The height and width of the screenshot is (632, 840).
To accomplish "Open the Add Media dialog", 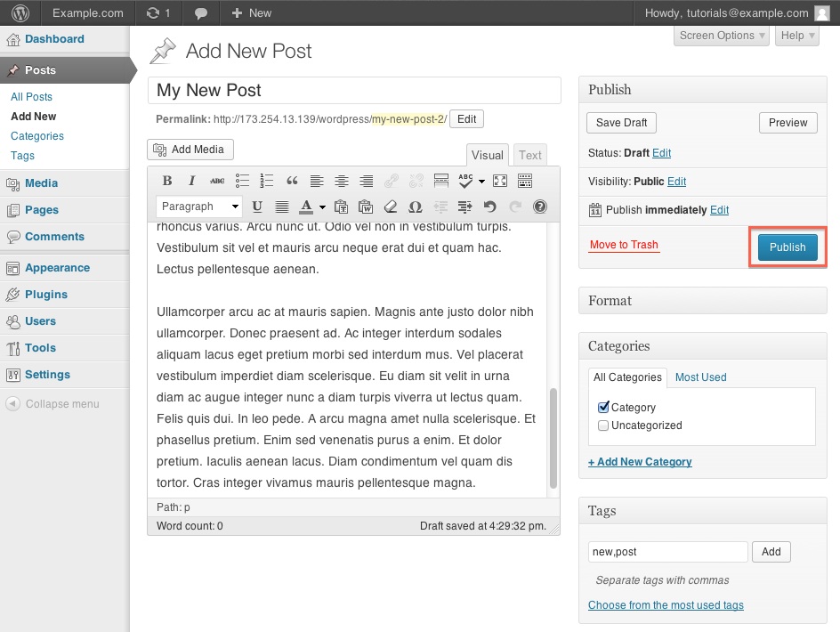I will point(190,150).
